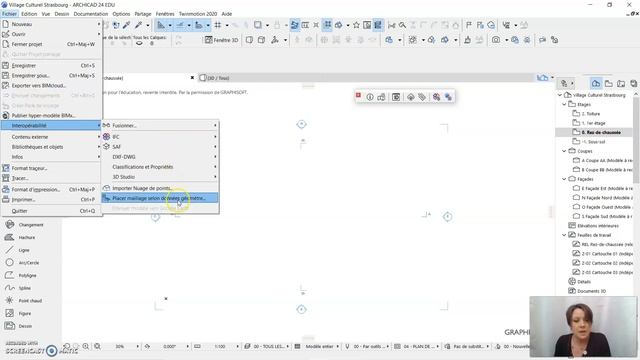Click the zoom in magnifier icon

[86, 346]
